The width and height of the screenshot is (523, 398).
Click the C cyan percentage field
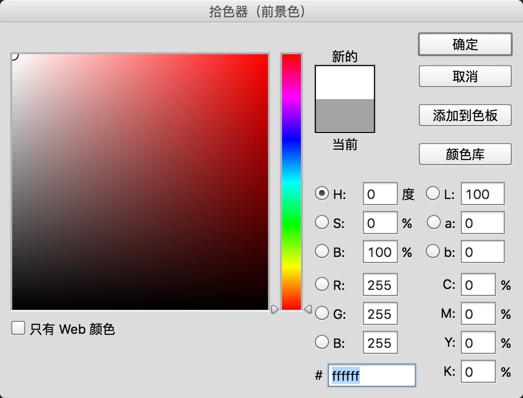(x=478, y=285)
